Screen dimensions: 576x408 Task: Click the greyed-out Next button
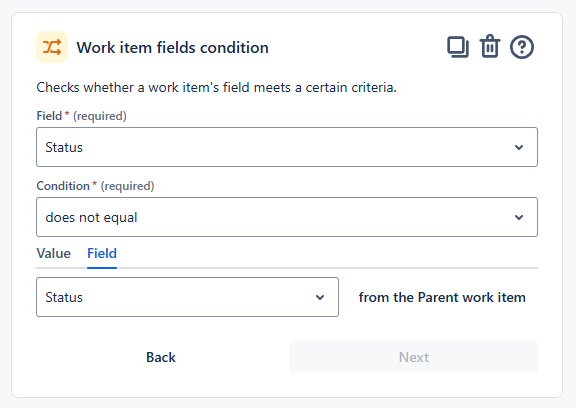click(413, 357)
